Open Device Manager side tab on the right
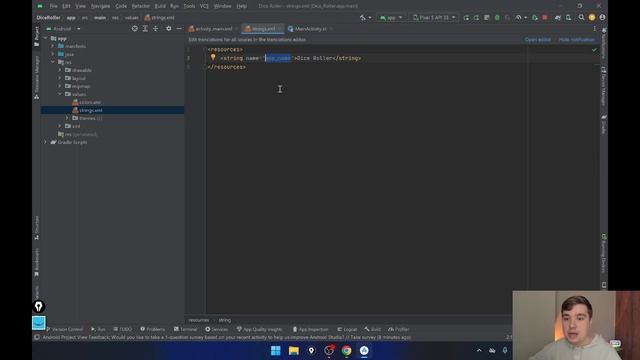 coord(604,86)
